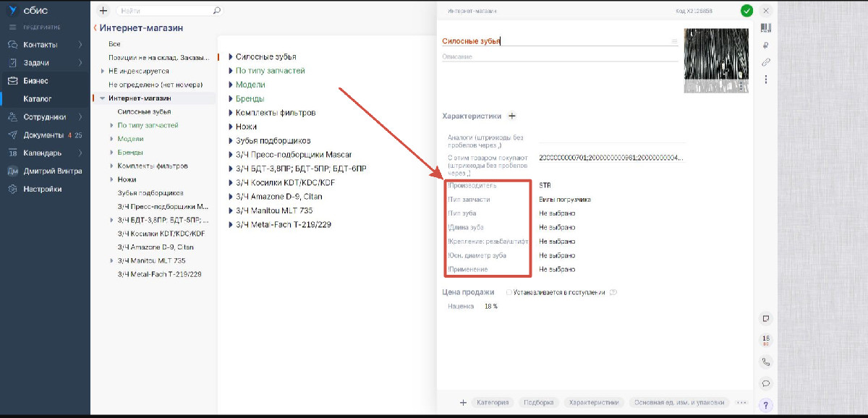Screen dimensions: 868x418
Task: Click the Дмитрий Винтра avatar icon
Action: (12, 171)
